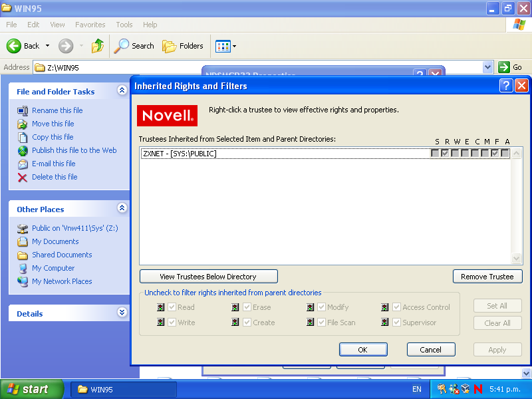Toggle the Supervisor inherited rights checkbox
The width and height of the screenshot is (532, 399).
pyautogui.click(x=396, y=322)
